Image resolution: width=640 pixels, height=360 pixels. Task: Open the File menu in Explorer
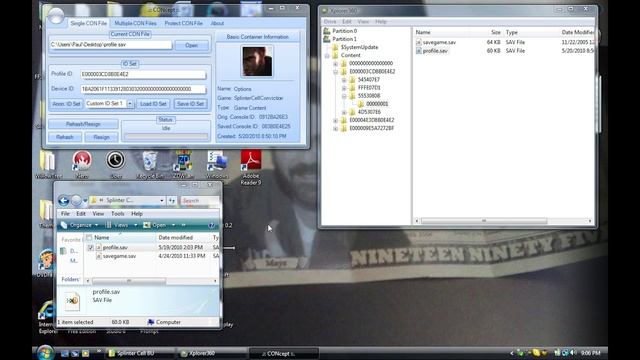(x=65, y=213)
